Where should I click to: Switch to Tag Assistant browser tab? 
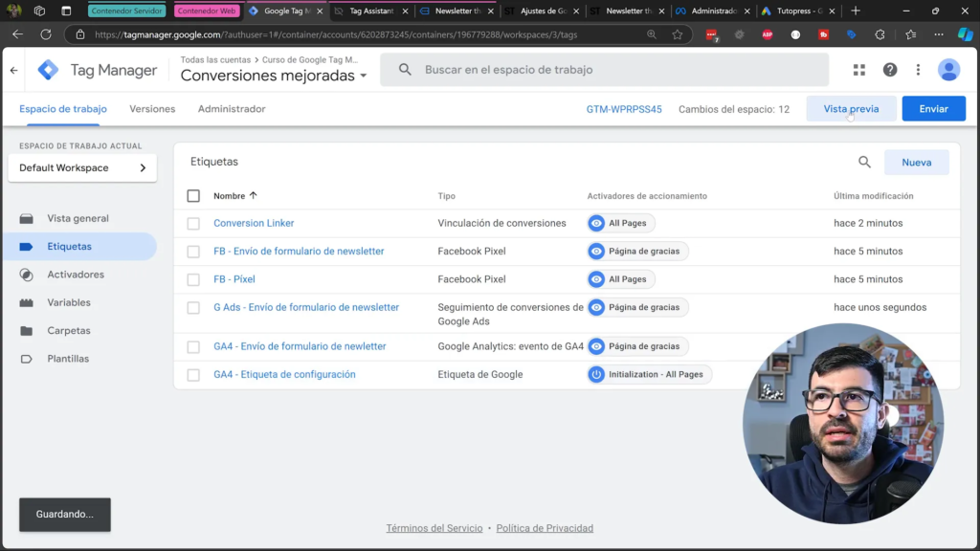pos(371,11)
